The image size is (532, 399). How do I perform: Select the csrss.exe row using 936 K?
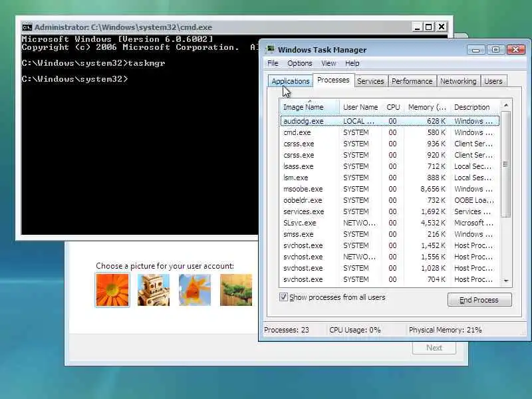tap(390, 144)
